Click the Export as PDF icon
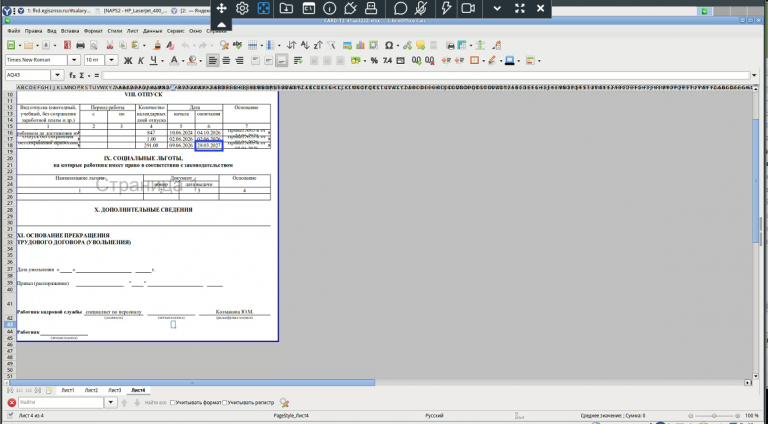 tap(67, 45)
